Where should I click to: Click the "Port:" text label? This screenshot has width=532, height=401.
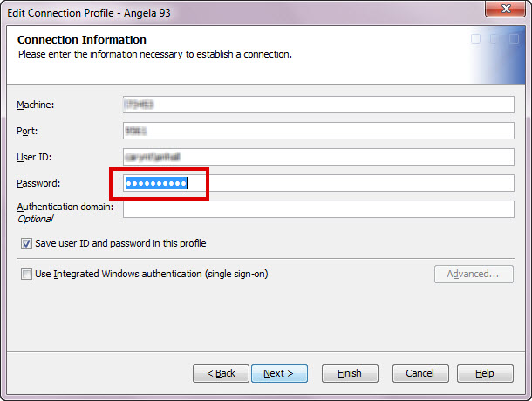[x=28, y=132]
